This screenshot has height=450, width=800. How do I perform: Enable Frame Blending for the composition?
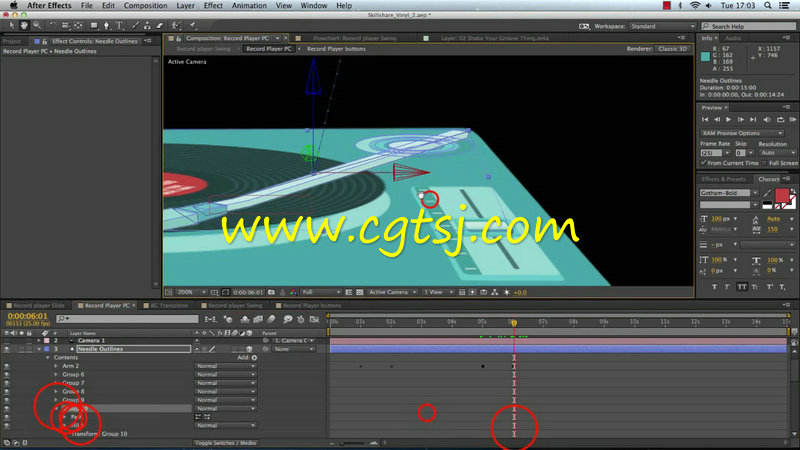258,319
